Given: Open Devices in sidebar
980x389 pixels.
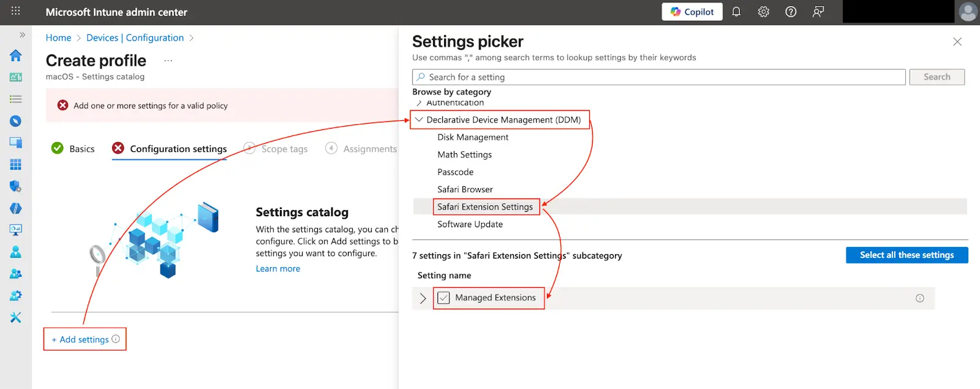Looking at the screenshot, I should click(x=16, y=143).
